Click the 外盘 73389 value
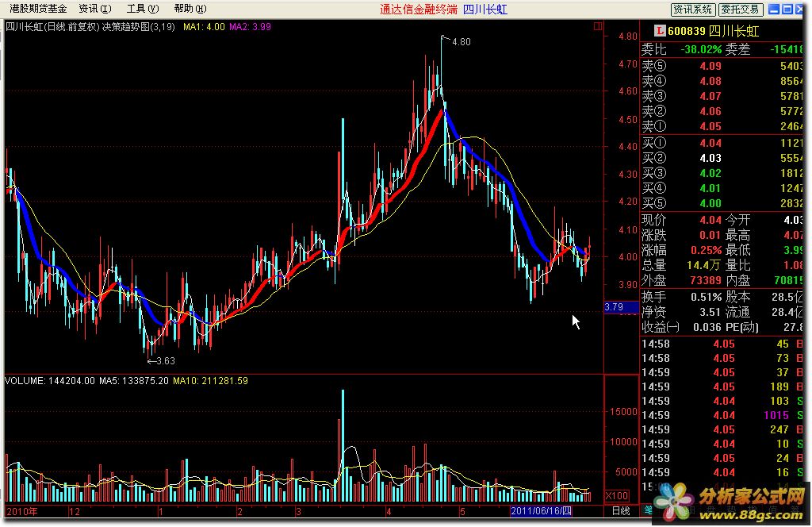The height and width of the screenshot is (527, 812). [x=706, y=280]
